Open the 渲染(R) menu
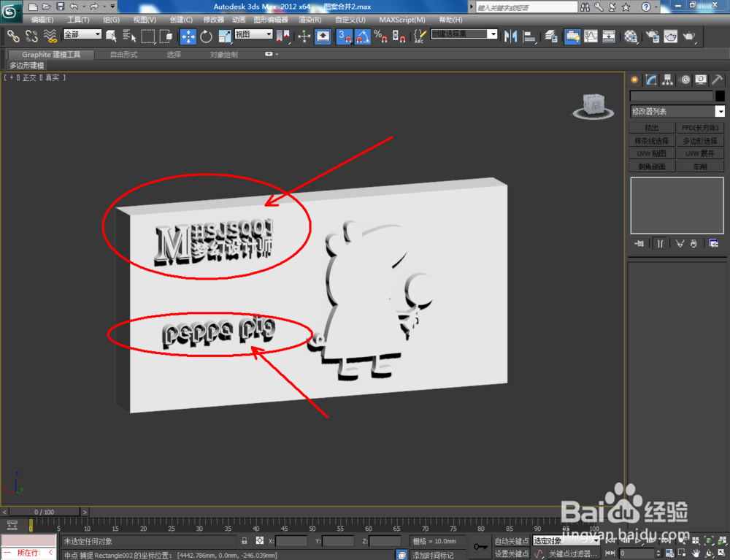Screen dimensions: 730x560 310,20
